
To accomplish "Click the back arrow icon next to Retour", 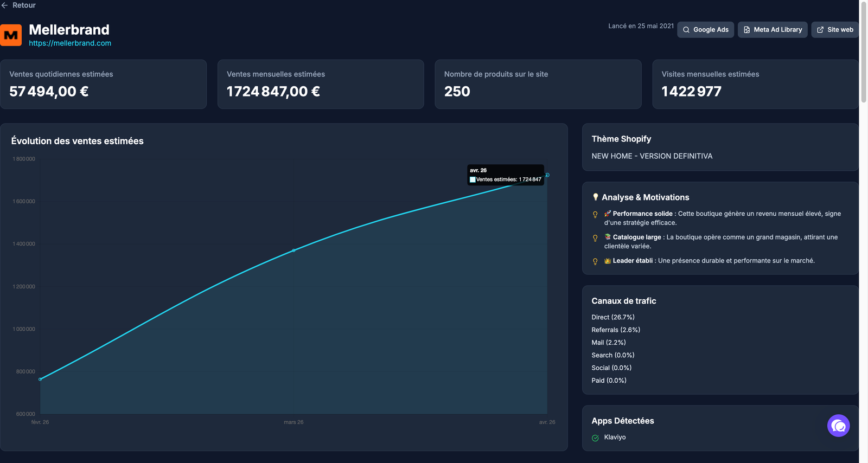I will coord(4,5).
